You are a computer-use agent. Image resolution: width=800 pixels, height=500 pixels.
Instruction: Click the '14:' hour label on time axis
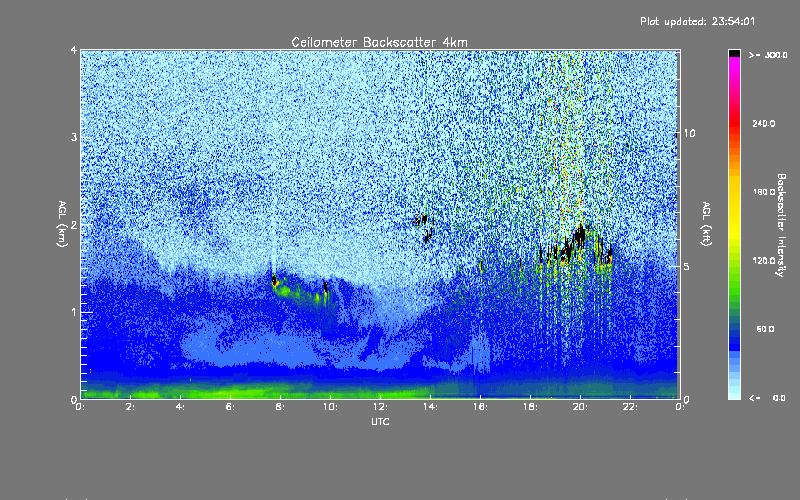tap(430, 407)
